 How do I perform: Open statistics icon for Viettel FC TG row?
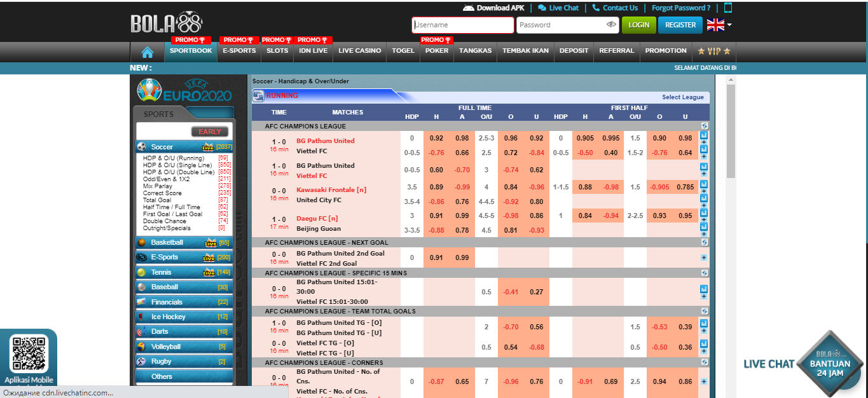coord(704,343)
